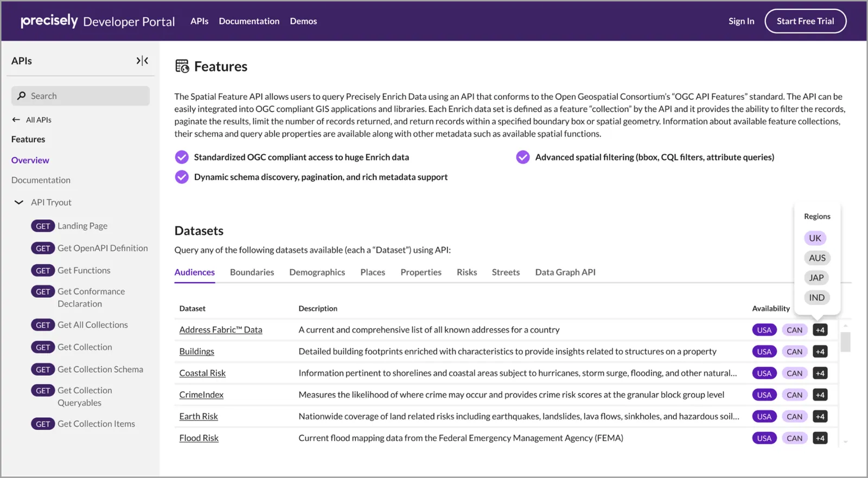Click GET badge for Get OpenAPI Definition

tap(43, 248)
